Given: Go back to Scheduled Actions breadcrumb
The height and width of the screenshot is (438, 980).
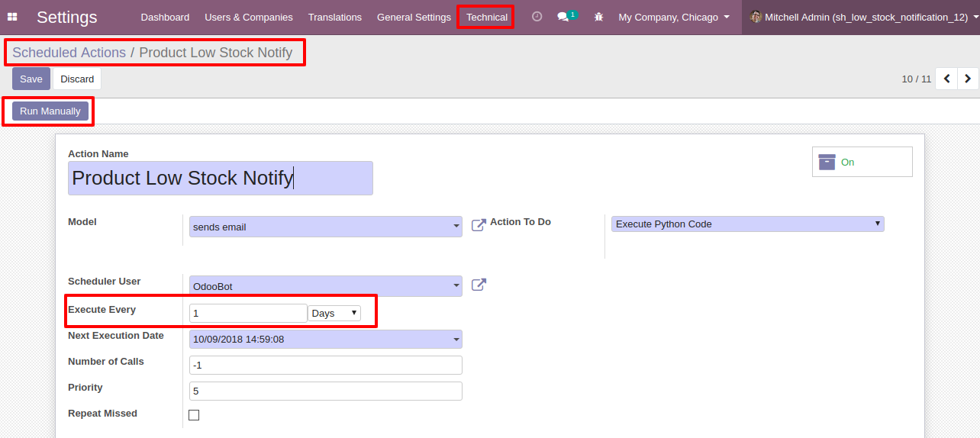Looking at the screenshot, I should [69, 53].
